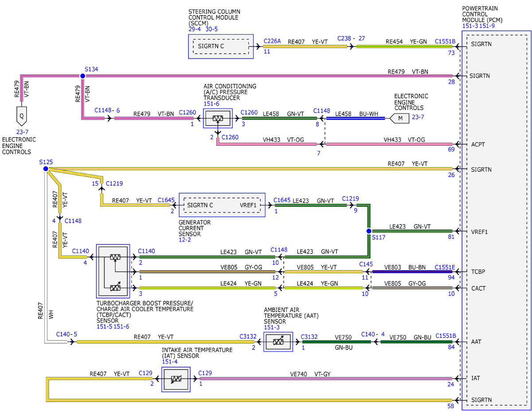Select the C145 connector label
This screenshot has width=532, height=411.
[366, 265]
